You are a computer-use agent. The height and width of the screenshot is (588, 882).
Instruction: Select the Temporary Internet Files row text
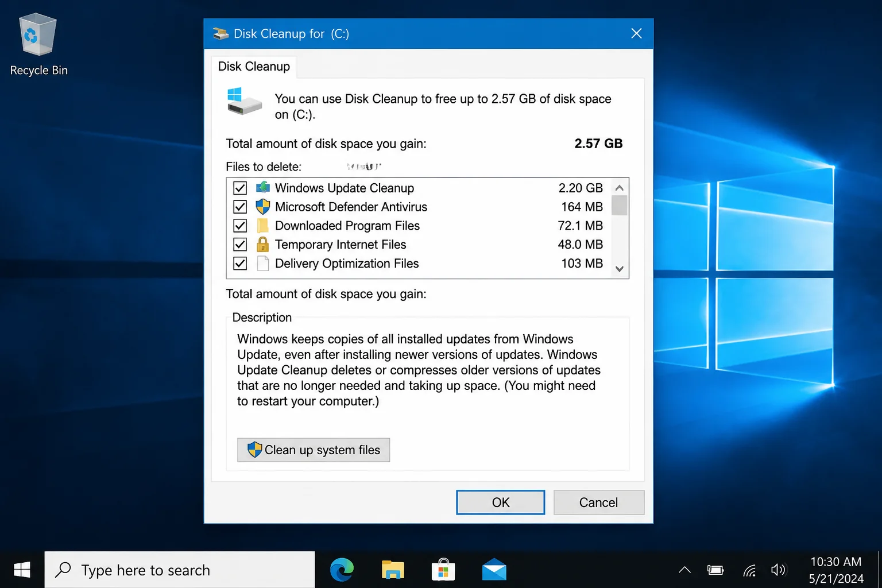(341, 245)
